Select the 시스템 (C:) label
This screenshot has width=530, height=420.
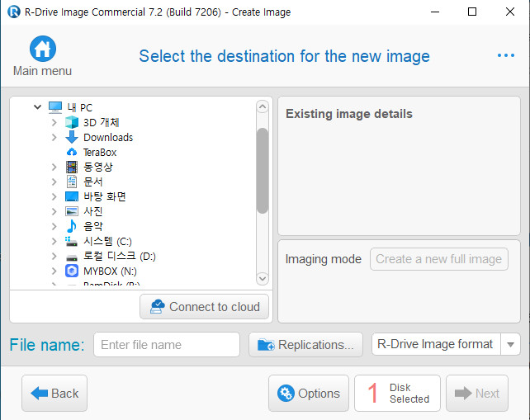pos(107,241)
